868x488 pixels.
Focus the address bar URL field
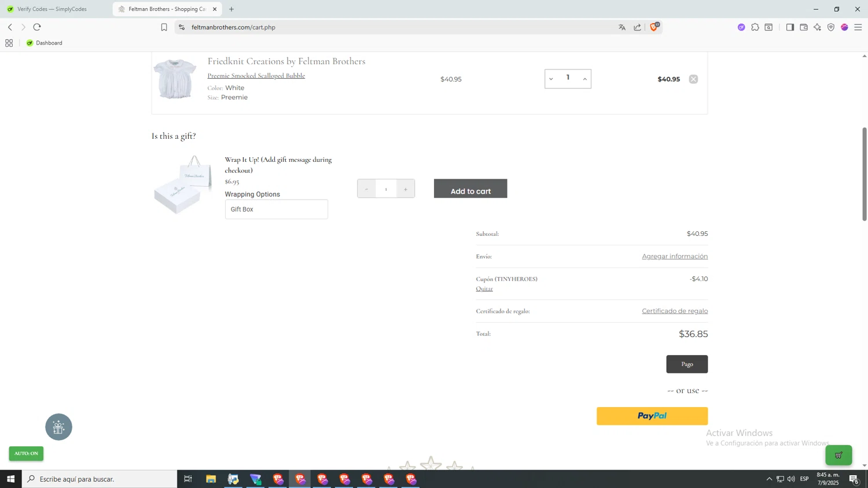pyautogui.click(x=399, y=27)
